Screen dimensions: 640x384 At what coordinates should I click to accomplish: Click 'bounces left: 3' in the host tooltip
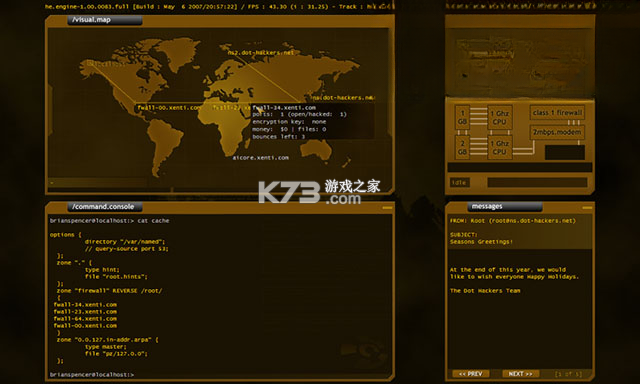pos(279,137)
